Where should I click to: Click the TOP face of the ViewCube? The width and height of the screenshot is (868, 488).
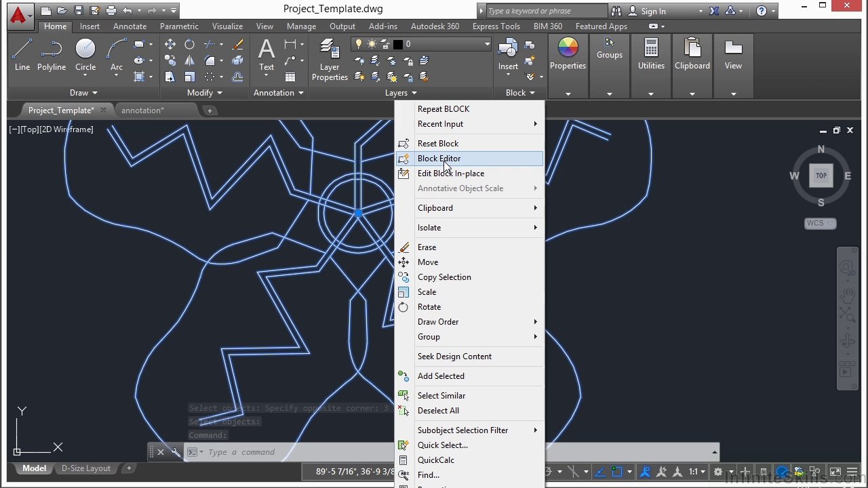pos(821,176)
